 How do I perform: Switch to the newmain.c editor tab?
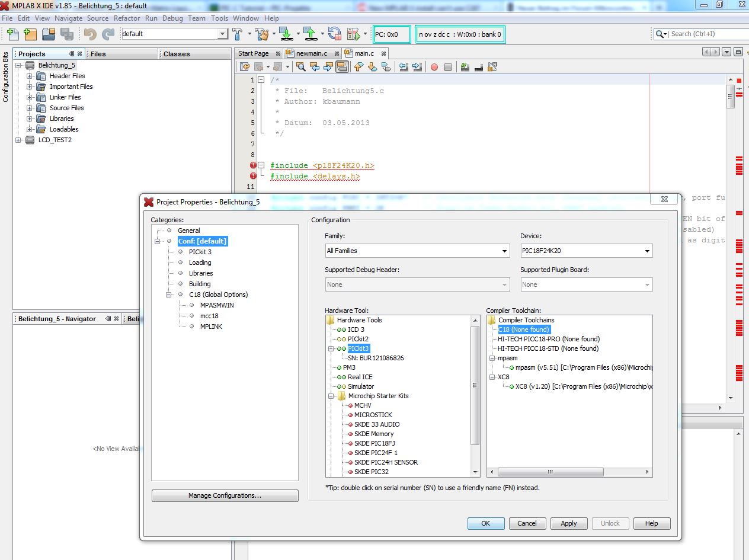311,53
